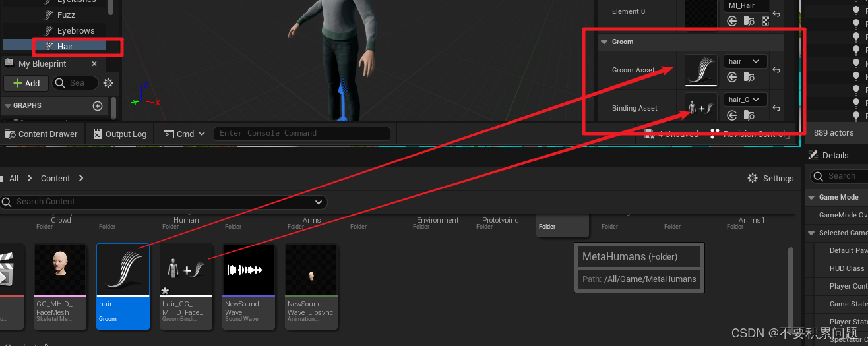
Task: Select the hair_GG GroomBinding asset
Action: click(x=186, y=287)
